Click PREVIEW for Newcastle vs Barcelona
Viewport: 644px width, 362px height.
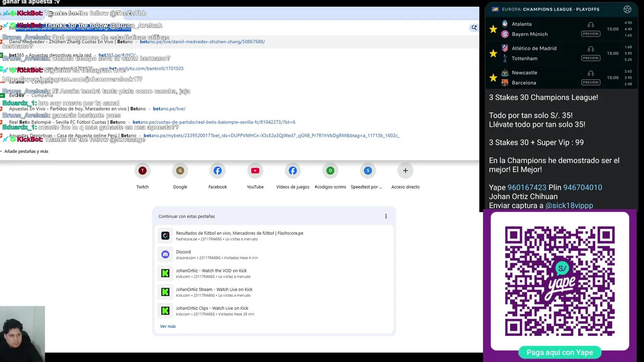pyautogui.click(x=591, y=82)
